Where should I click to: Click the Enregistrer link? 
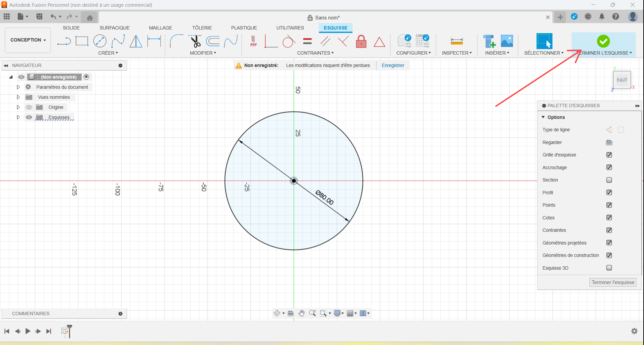pos(393,65)
